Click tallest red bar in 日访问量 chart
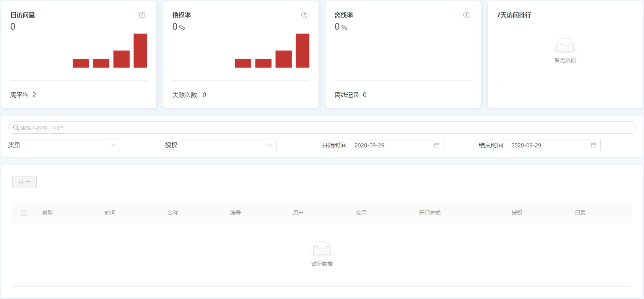 140,50
